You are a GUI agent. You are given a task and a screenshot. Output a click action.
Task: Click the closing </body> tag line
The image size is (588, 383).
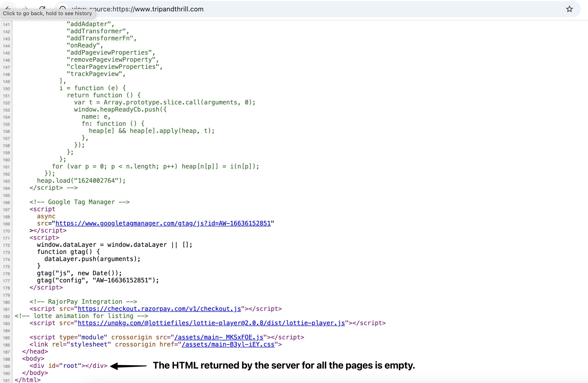[x=35, y=373]
